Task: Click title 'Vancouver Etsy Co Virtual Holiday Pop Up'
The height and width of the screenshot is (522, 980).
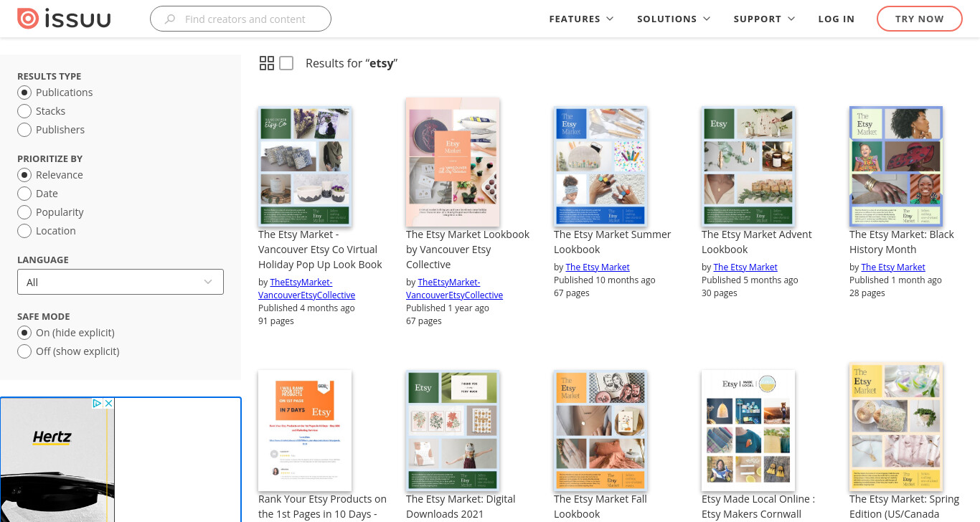Action: (320, 249)
